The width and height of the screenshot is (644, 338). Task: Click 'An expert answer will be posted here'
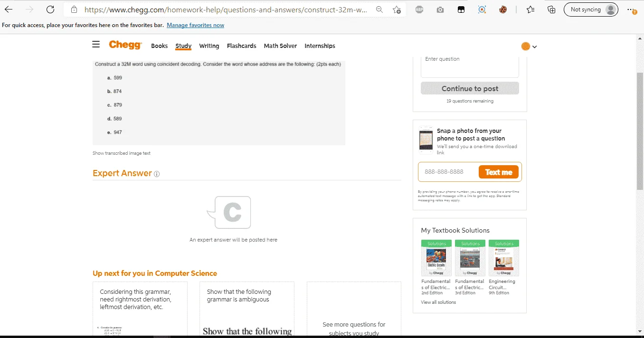tap(233, 240)
